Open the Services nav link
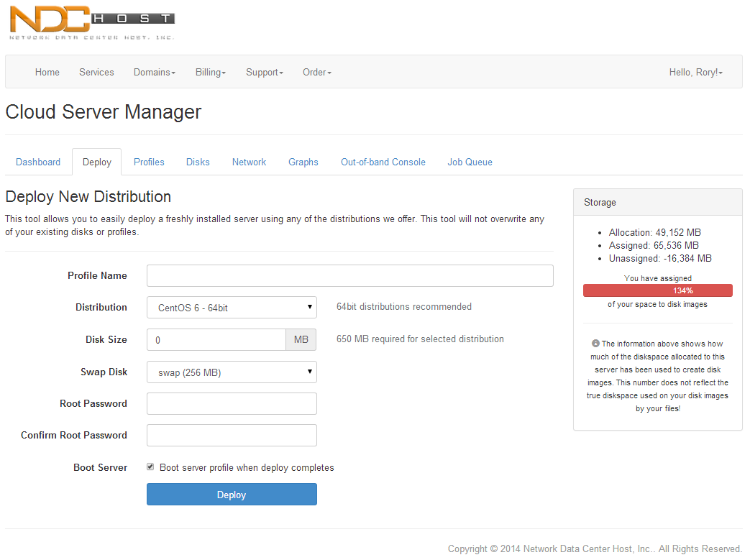Screen dimensions: 750x560 tap(96, 73)
